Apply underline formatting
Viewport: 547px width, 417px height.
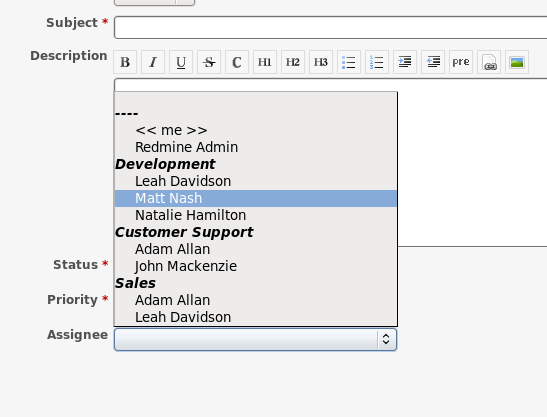[x=181, y=62]
